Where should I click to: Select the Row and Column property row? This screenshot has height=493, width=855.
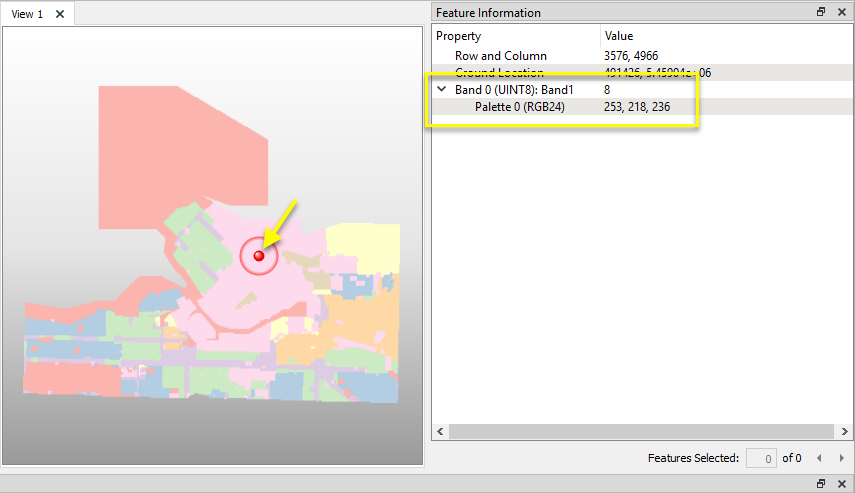click(500, 56)
